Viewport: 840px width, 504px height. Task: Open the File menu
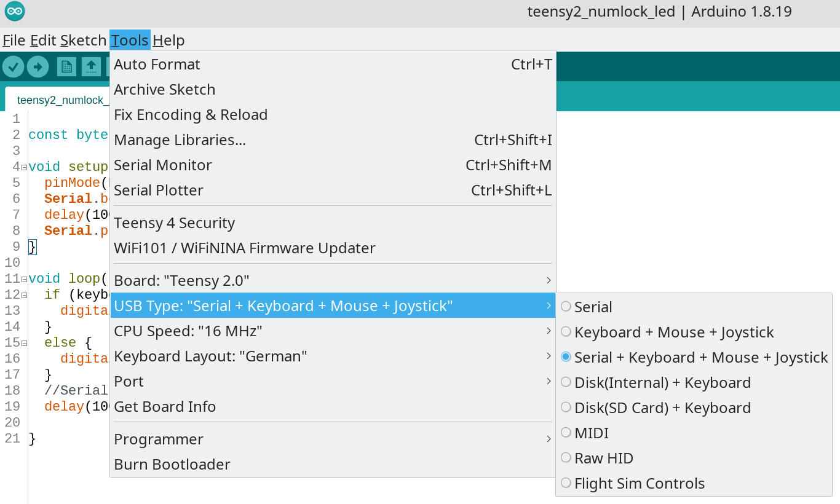tap(14, 40)
